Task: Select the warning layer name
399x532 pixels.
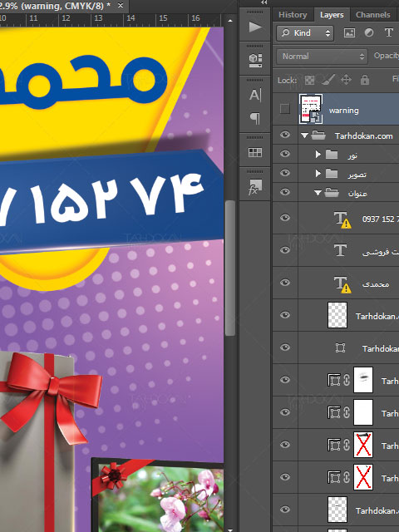Action: tap(343, 111)
